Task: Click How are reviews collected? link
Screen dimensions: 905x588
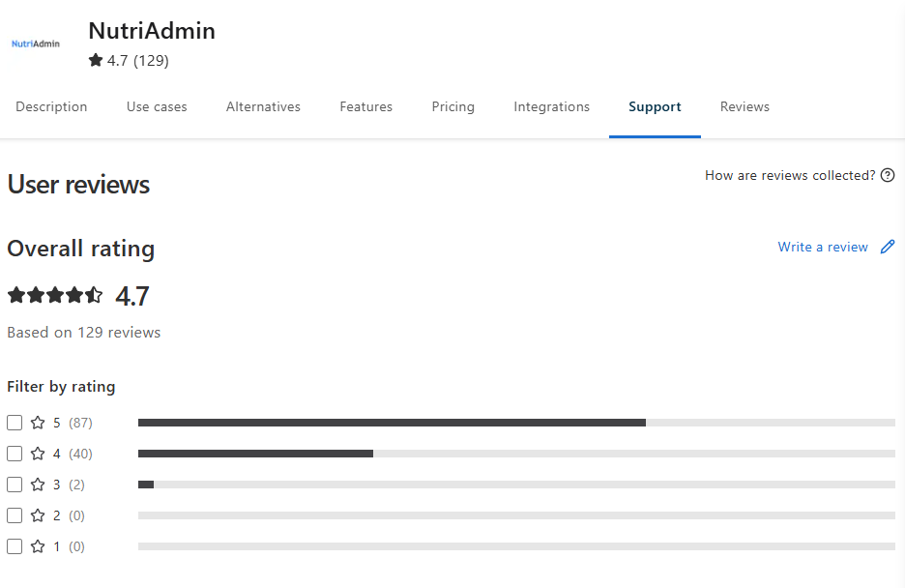Action: pos(790,175)
